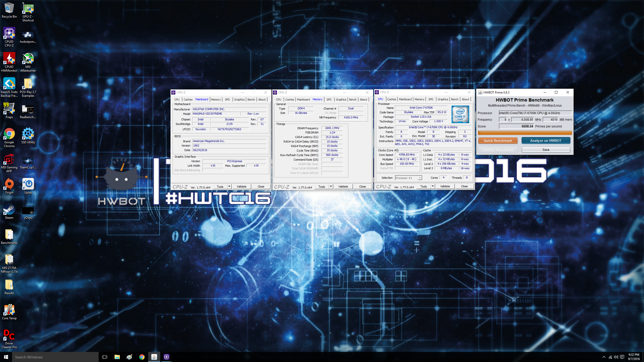644x362 pixels.
Task: Select the hwbotprm desktop icon
Action: (28, 37)
